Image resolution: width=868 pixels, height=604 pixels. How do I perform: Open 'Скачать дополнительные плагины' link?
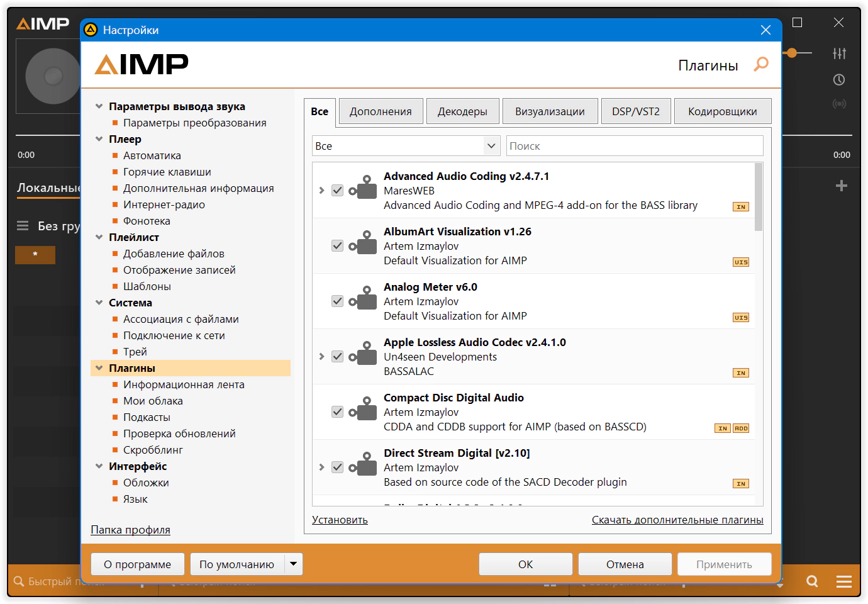click(x=677, y=520)
